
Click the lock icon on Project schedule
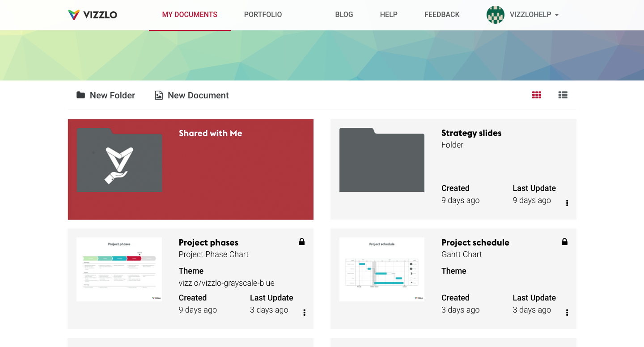click(564, 242)
